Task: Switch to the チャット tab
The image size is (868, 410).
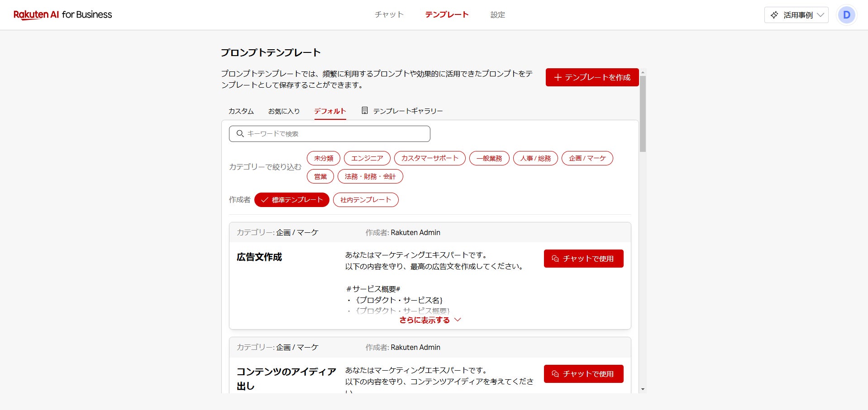Action: pos(389,15)
